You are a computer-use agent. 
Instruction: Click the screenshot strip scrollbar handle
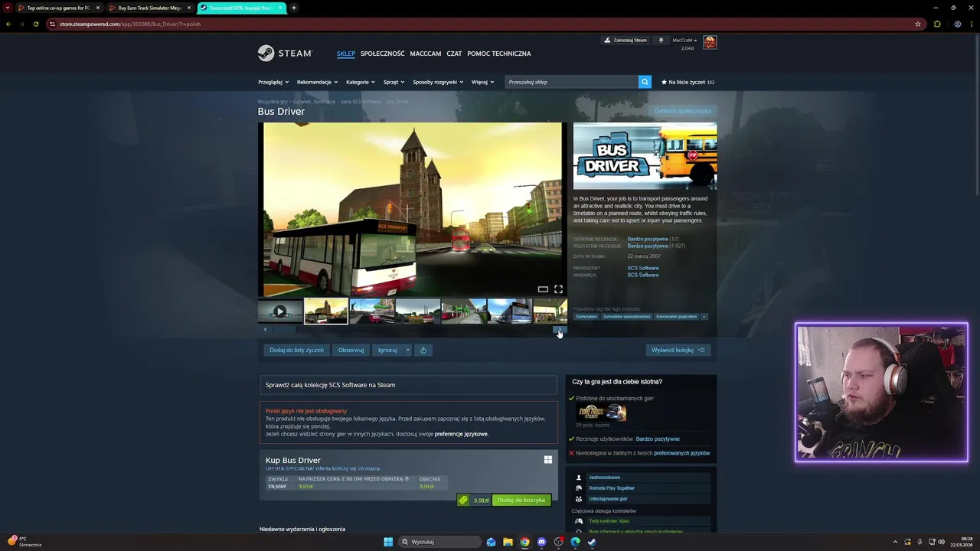pyautogui.click(x=284, y=330)
